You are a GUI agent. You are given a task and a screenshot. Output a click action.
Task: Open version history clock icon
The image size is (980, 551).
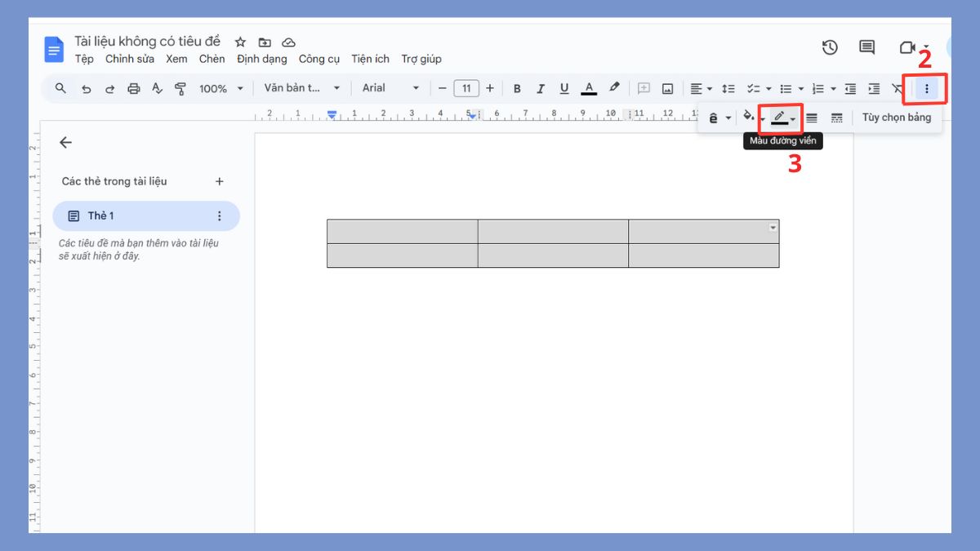[x=830, y=47]
